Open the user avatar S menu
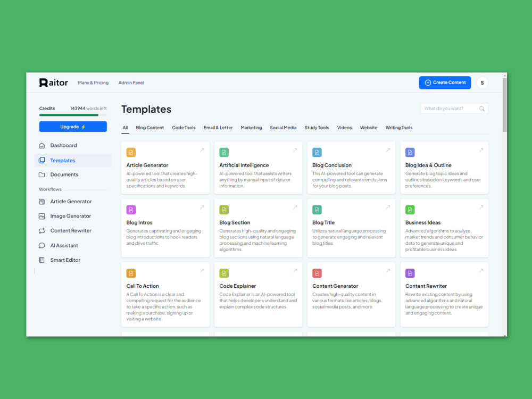 click(482, 83)
